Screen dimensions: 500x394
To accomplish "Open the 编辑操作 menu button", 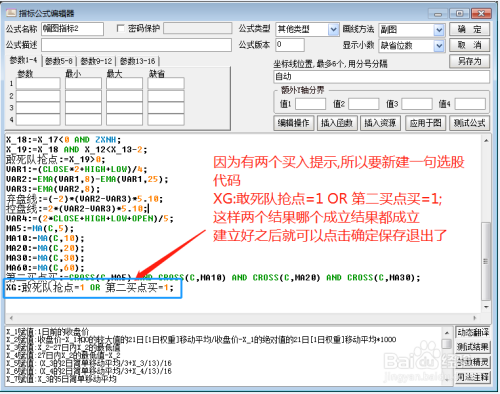I will [293, 123].
